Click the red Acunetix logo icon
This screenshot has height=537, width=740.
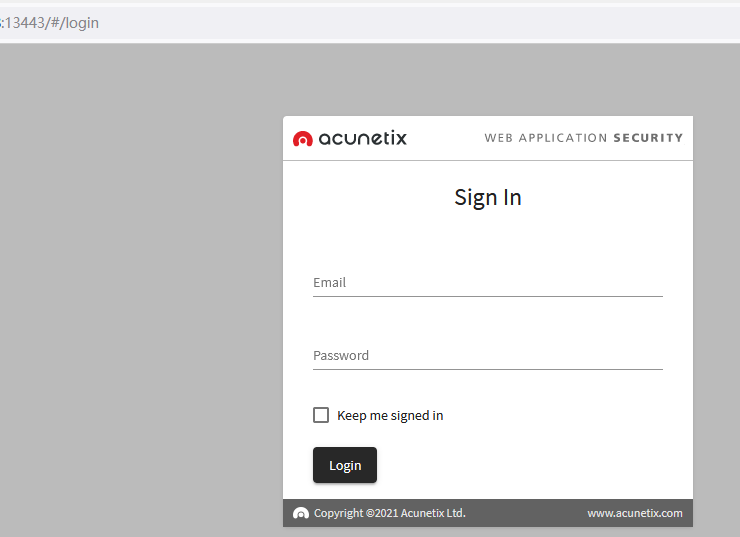(x=303, y=139)
